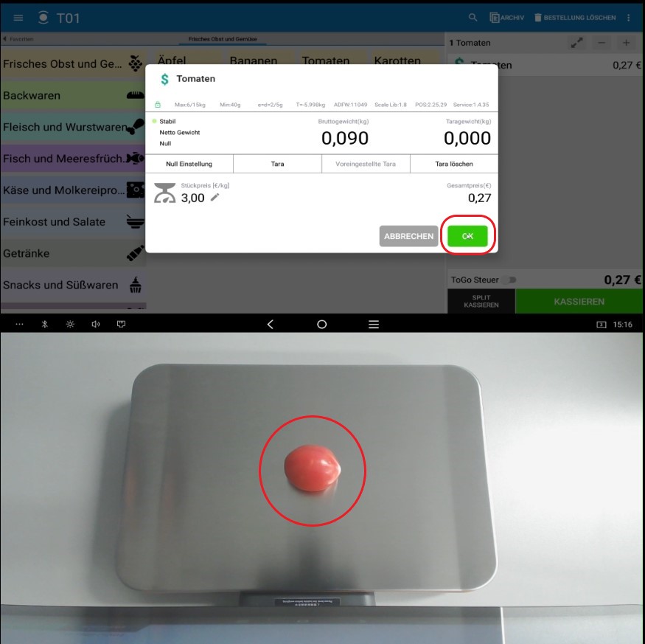Screen dimensions: 645x644
Task: Increase quantity with plus button
Action: (627, 43)
